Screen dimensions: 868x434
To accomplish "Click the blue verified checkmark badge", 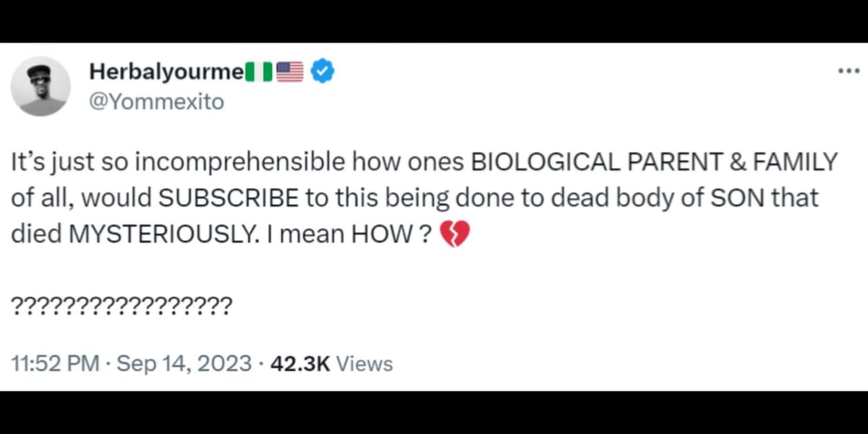I will (x=322, y=72).
